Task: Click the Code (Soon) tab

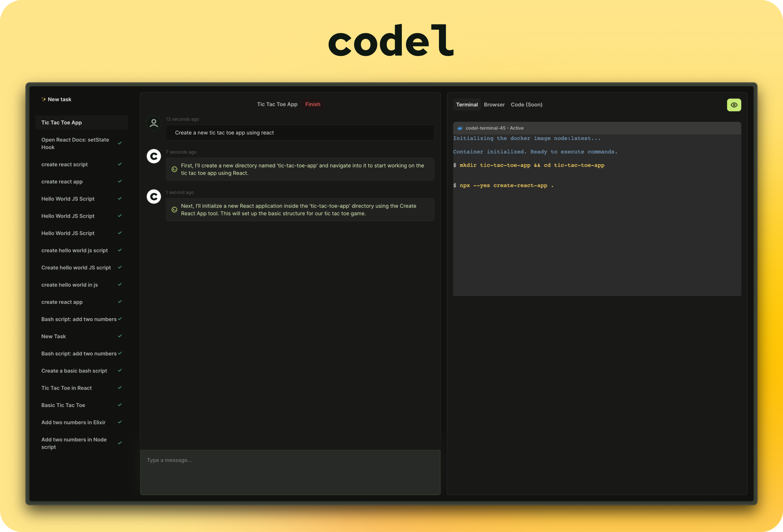Action: click(526, 105)
